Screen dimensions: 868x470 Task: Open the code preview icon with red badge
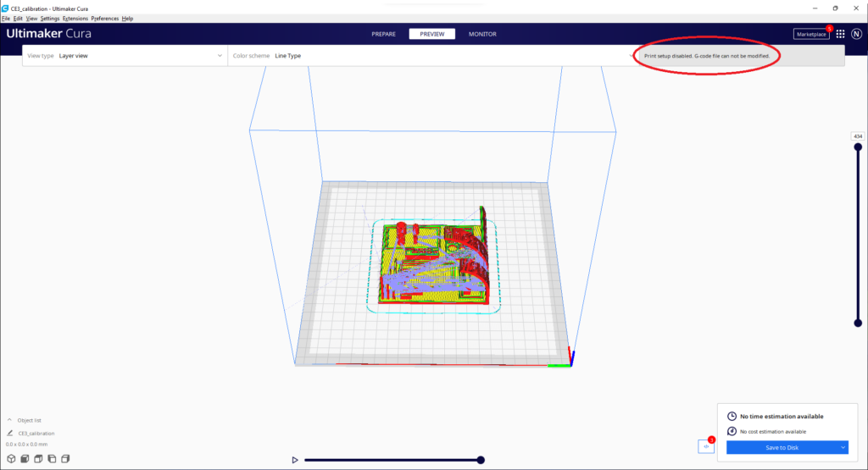pyautogui.click(x=706, y=446)
